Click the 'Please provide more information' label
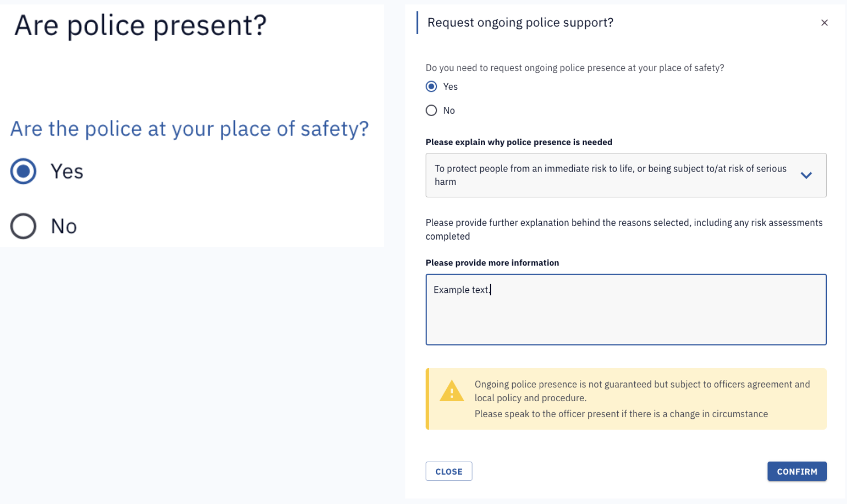Screen dimensions: 847x504 click(492, 263)
